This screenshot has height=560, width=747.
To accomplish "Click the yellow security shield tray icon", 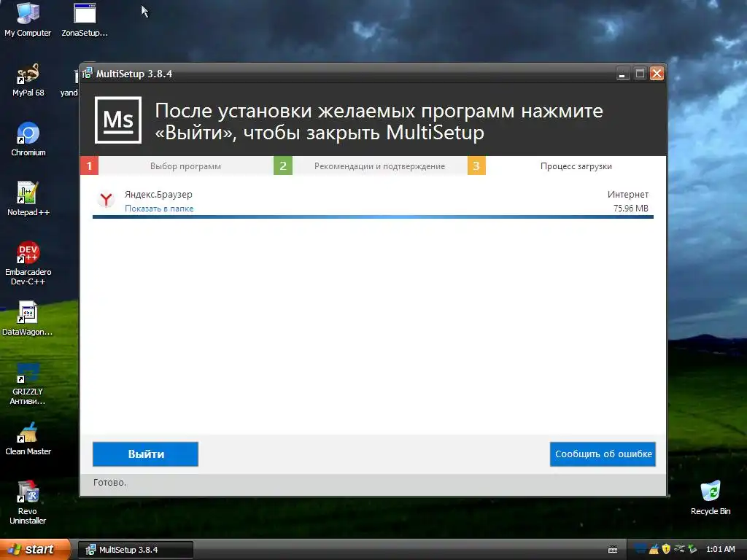I will pyautogui.click(x=666, y=549).
